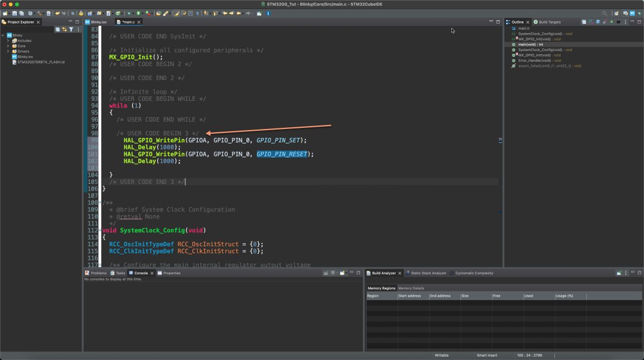Open Blinky.ioc in Project Explorer

(x=25, y=57)
